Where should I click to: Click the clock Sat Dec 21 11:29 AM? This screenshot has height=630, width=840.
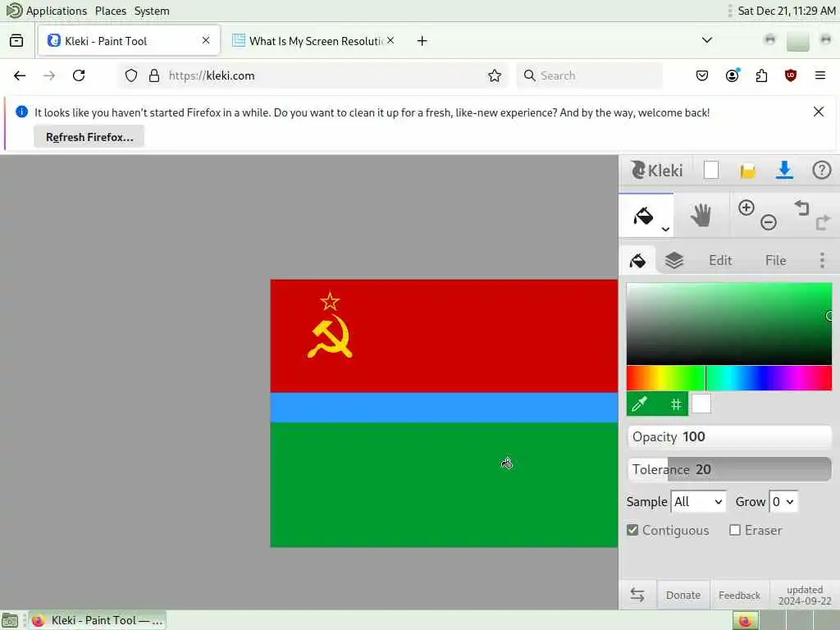coord(787,11)
